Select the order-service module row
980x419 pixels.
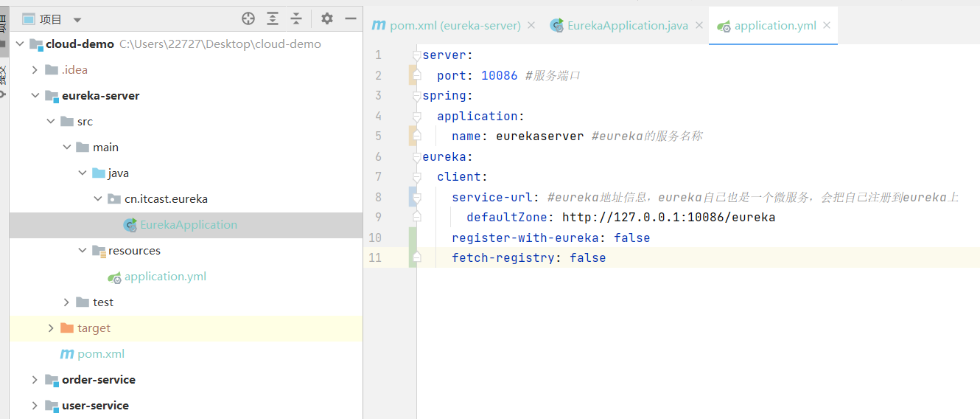point(186,380)
